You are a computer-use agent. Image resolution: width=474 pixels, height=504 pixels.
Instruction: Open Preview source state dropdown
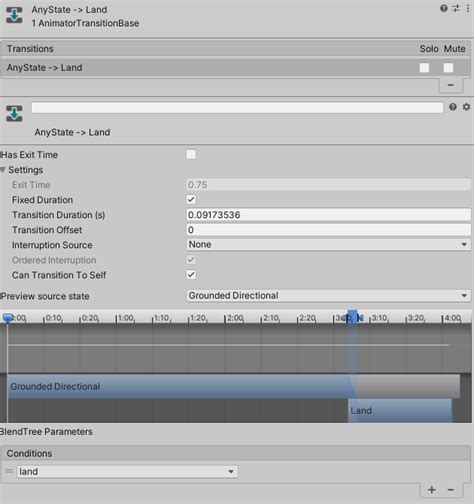[x=328, y=296]
